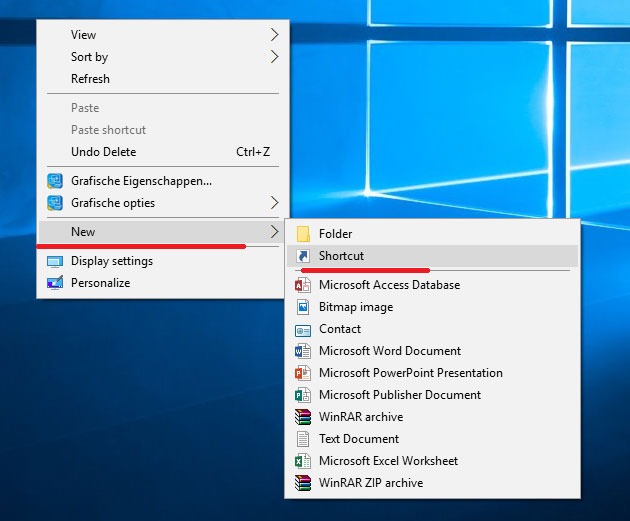Screen dimensions: 630x521
Task: Click the Display settings monitor icon
Action: (55, 262)
